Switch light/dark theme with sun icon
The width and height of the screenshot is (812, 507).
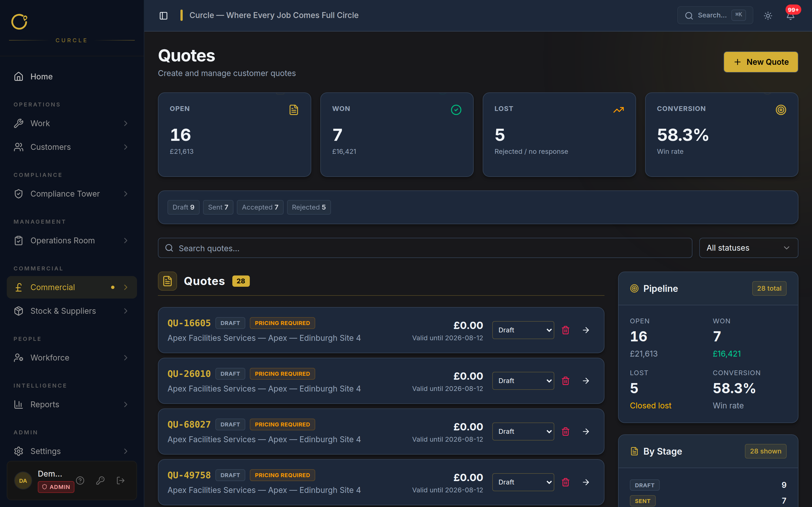click(768, 16)
